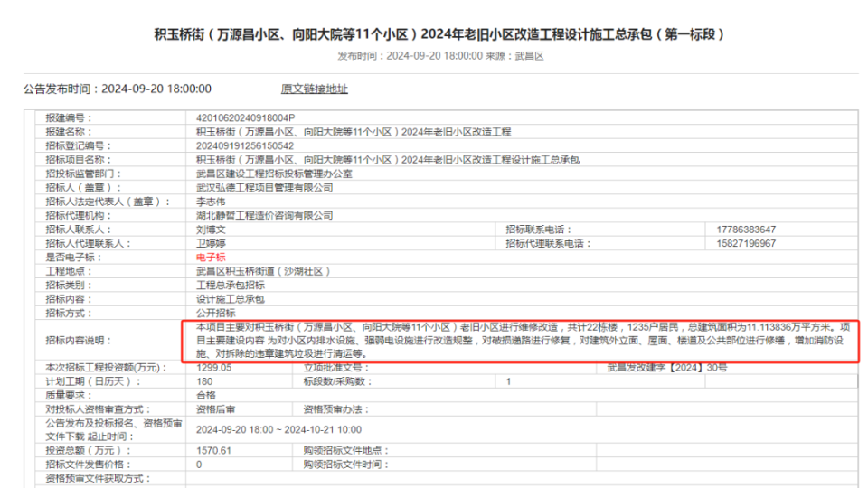The image size is (868, 488).
Task: Select agent phone number 15827196967
Action: [x=746, y=243]
